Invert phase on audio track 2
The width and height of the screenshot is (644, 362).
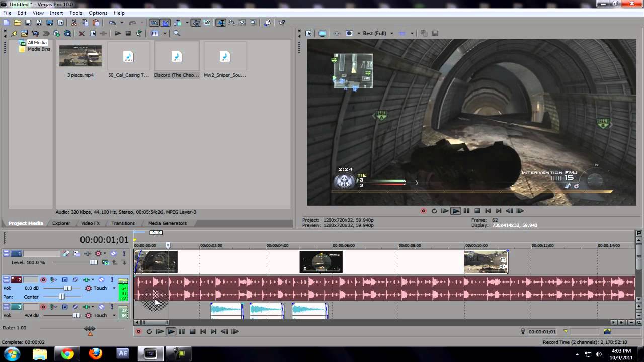pyautogui.click(x=75, y=280)
